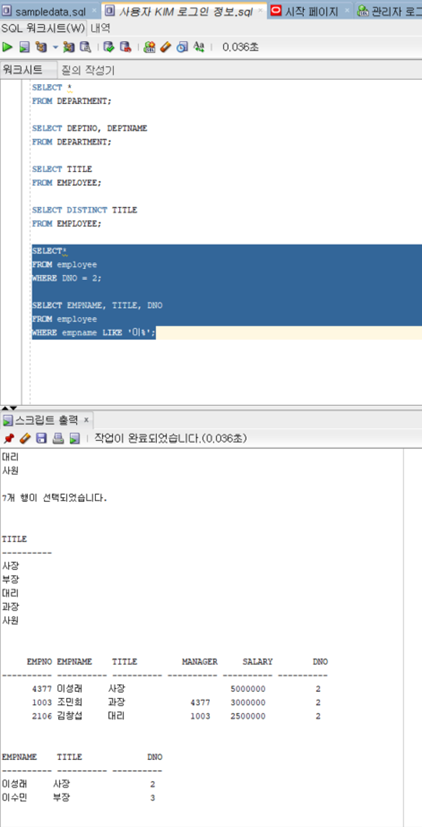Save script output with the floppy disk icon
This screenshot has height=827, width=422.
41,438
